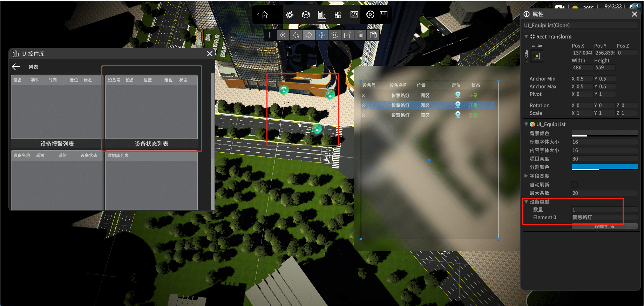Save the scene with the floppy icon

(384, 15)
